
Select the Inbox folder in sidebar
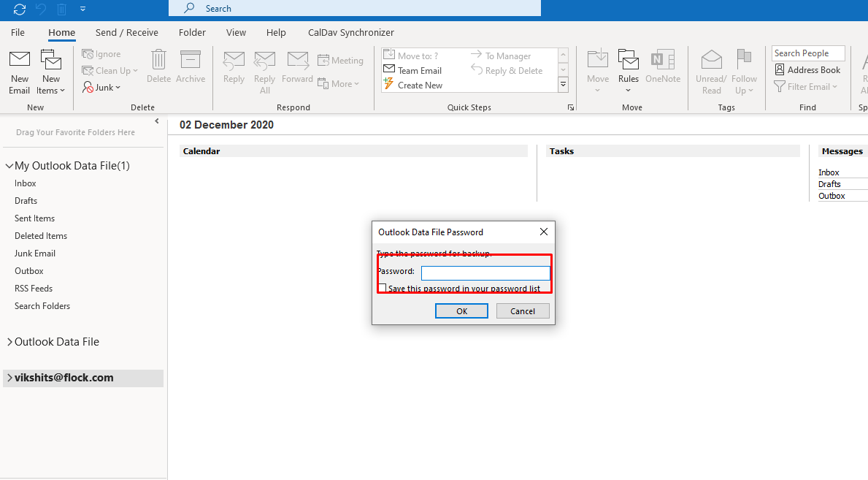pyautogui.click(x=26, y=183)
